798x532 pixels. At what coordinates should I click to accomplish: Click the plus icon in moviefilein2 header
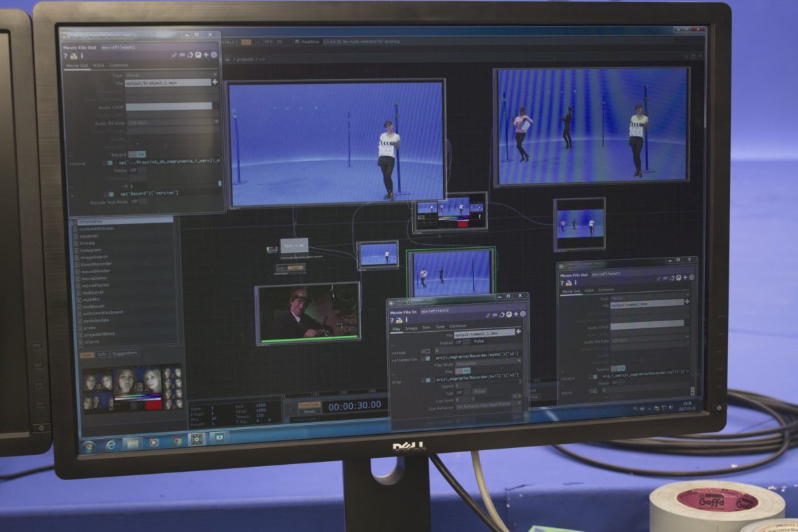pos(515,314)
